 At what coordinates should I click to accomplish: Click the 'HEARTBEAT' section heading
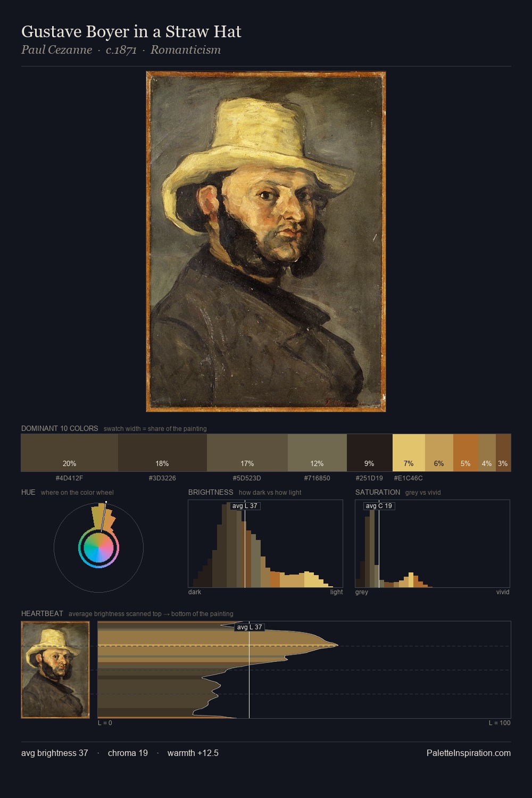point(42,613)
